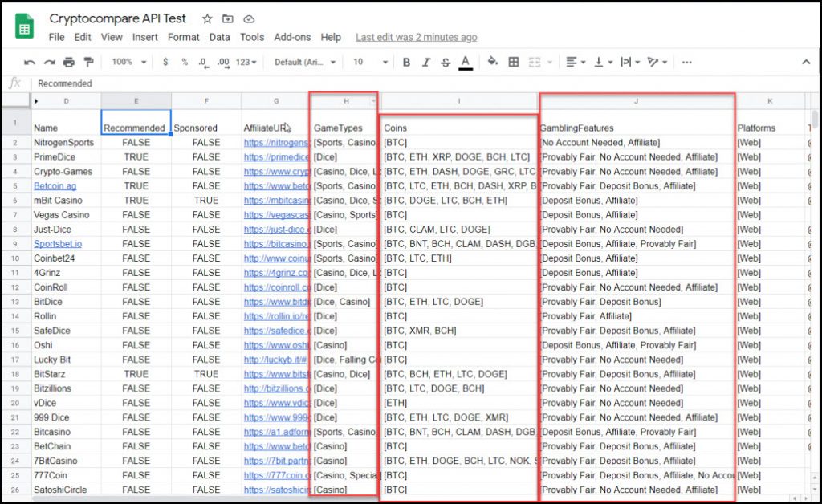Open the 123 number formats dropdown

click(246, 62)
